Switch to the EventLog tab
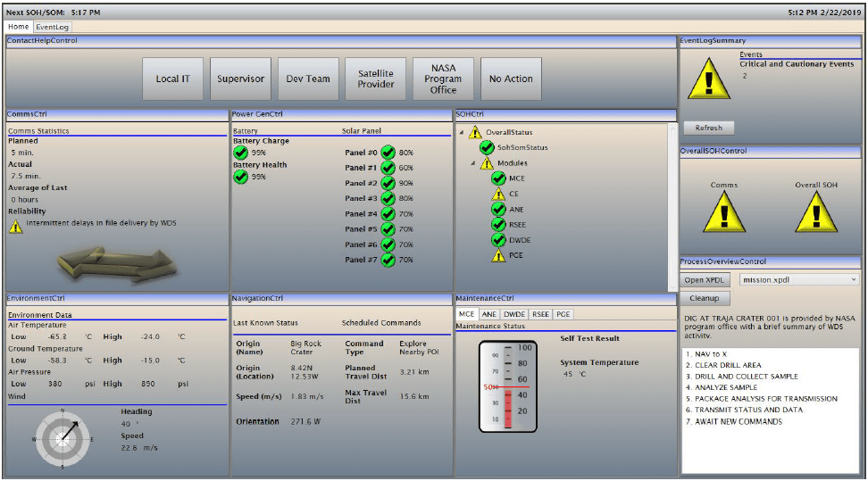This screenshot has height=481, width=868. pos(53,27)
